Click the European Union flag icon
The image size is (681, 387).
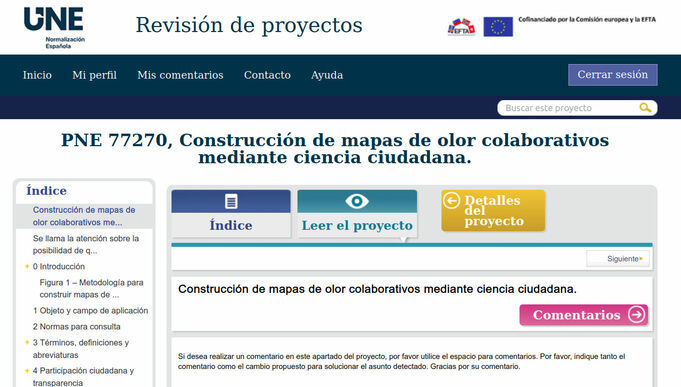pos(498,27)
